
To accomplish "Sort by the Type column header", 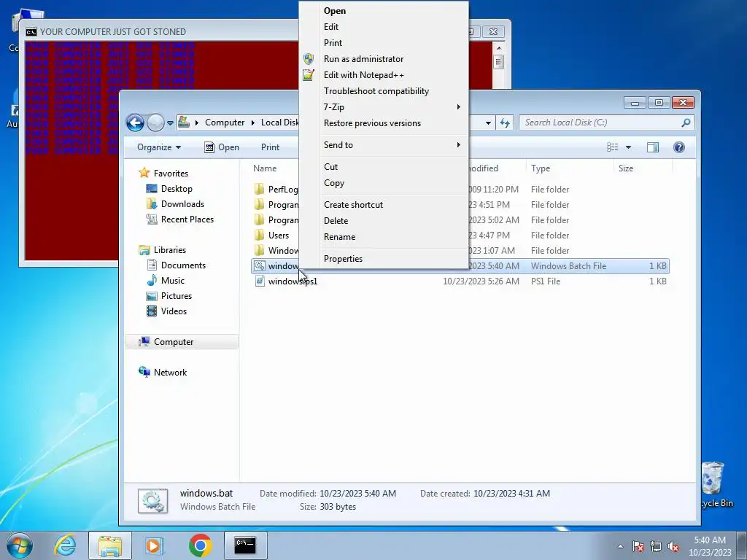I will point(541,168).
